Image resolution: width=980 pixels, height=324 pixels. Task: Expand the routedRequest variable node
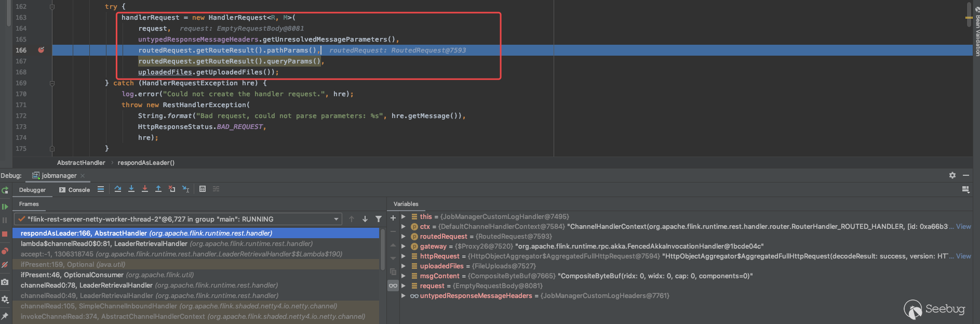(404, 237)
